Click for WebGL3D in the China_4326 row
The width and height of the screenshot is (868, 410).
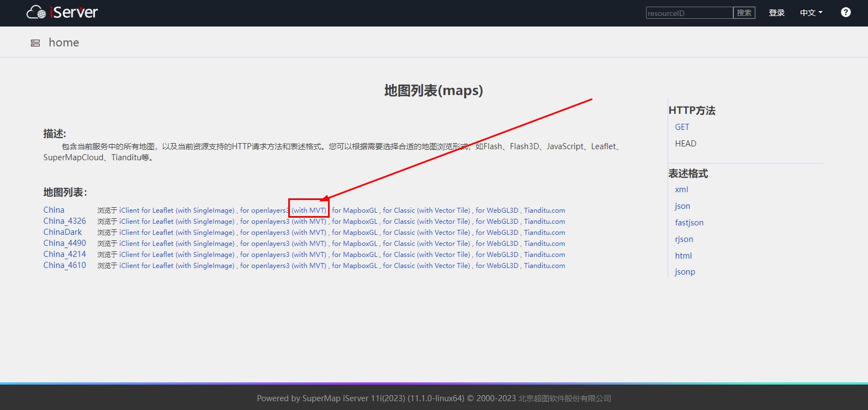pos(497,222)
